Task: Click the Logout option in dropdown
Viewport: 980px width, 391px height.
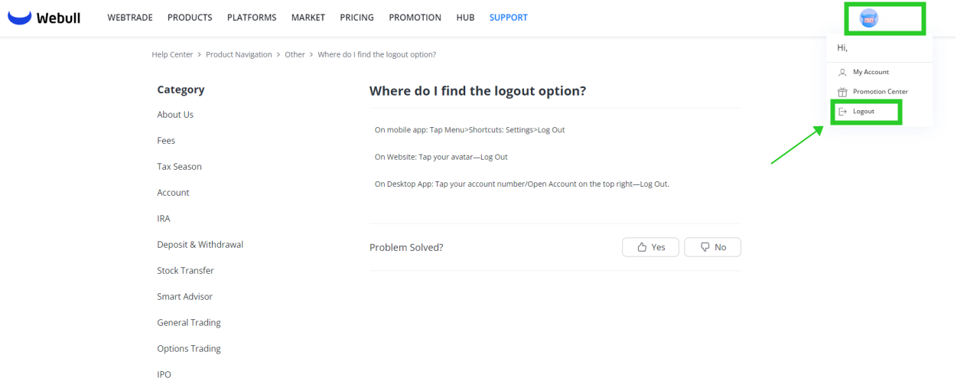Action: click(x=863, y=112)
